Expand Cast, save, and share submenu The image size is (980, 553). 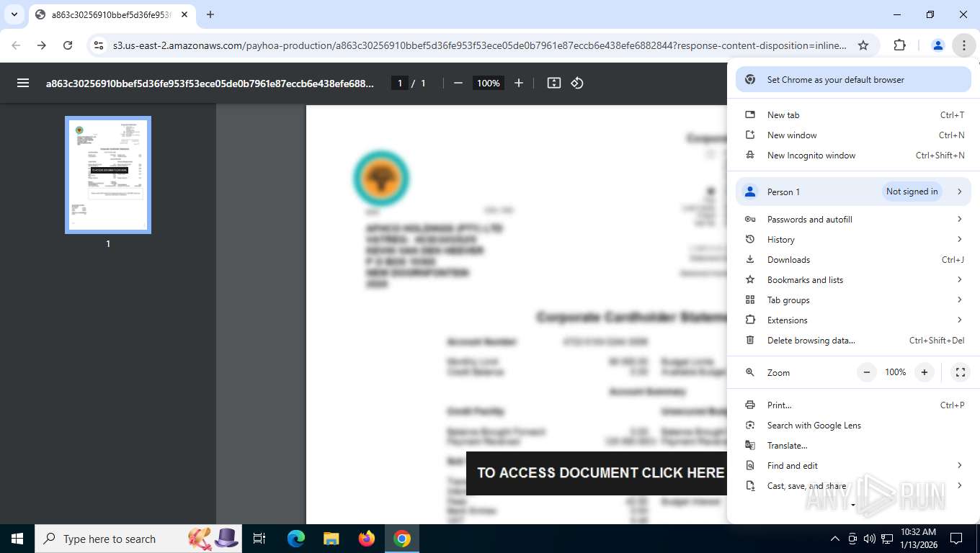point(853,486)
